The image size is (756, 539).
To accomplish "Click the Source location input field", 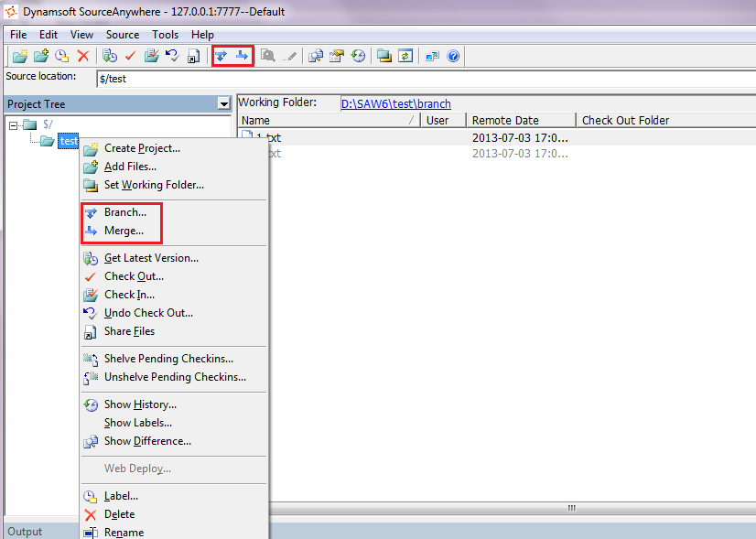I will point(421,79).
